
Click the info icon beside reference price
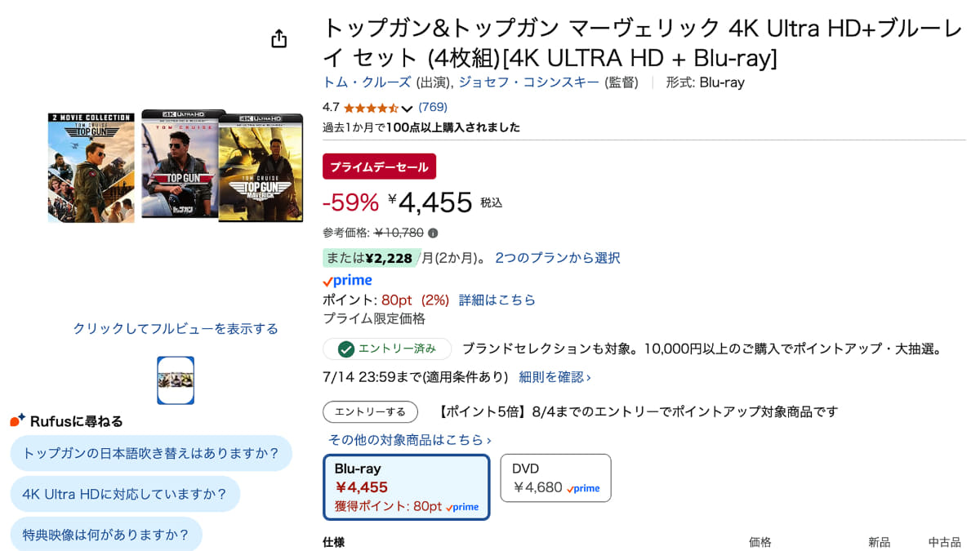433,233
